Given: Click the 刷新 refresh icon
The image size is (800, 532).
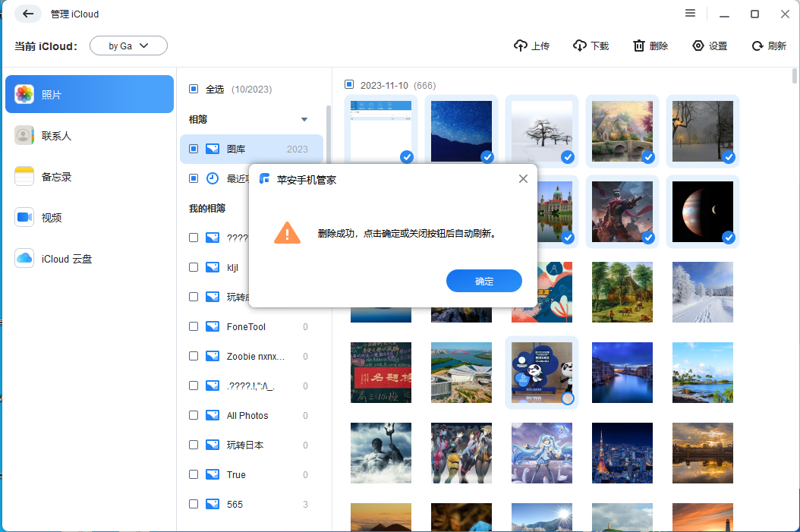Looking at the screenshot, I should [x=757, y=46].
